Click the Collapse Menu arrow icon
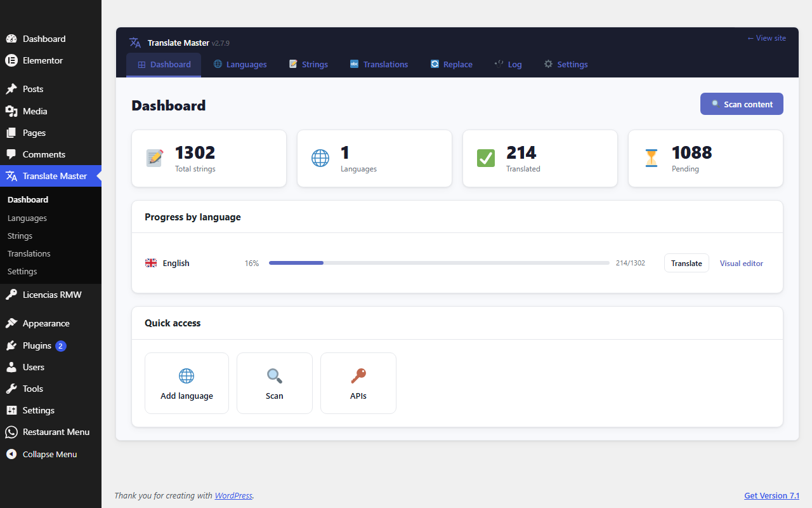812x508 pixels. coord(11,454)
